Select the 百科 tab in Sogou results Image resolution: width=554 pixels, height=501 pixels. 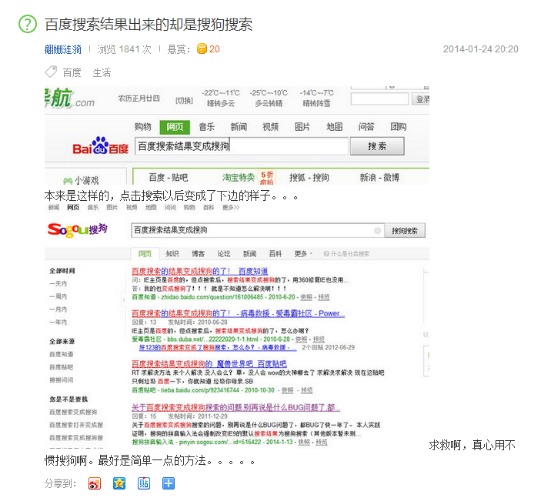pos(275,254)
